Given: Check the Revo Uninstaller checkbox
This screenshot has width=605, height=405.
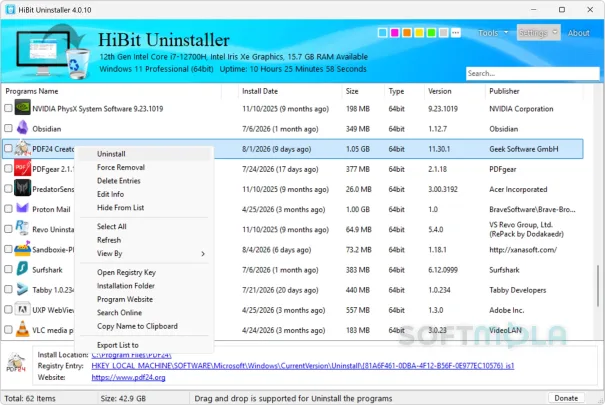Looking at the screenshot, I should click(8, 229).
